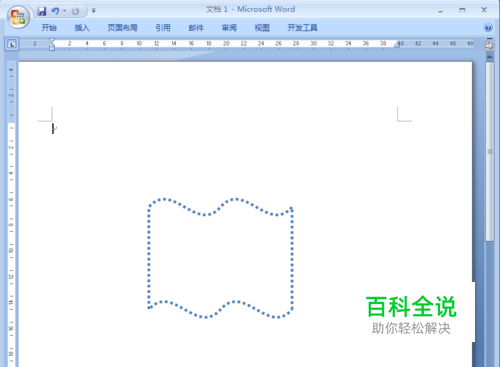Close the Microsoft Word window
Screen dimensions: 500x367
[x=484, y=10]
